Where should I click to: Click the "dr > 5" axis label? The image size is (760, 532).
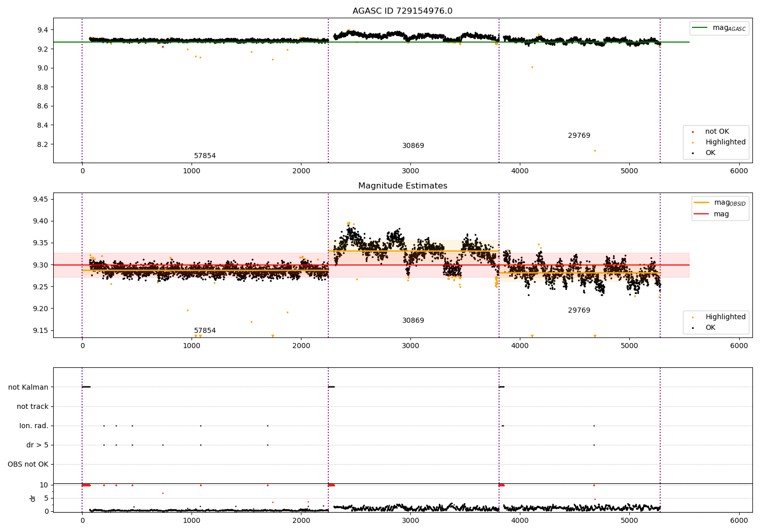[37, 445]
